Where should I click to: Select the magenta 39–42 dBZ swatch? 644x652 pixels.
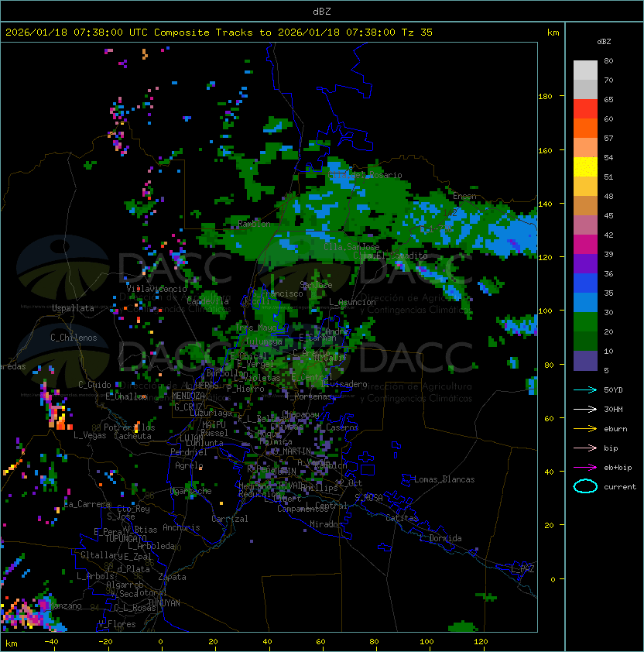pyautogui.click(x=585, y=245)
